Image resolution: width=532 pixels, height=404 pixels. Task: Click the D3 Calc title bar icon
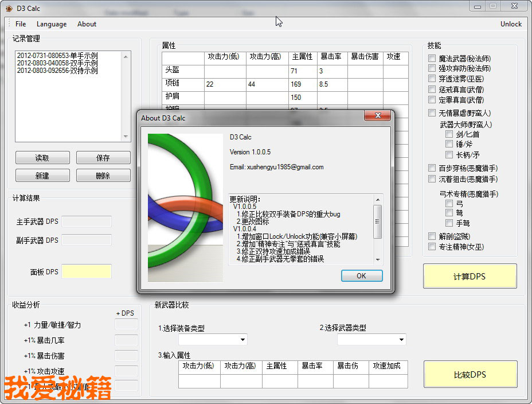tap(9, 9)
